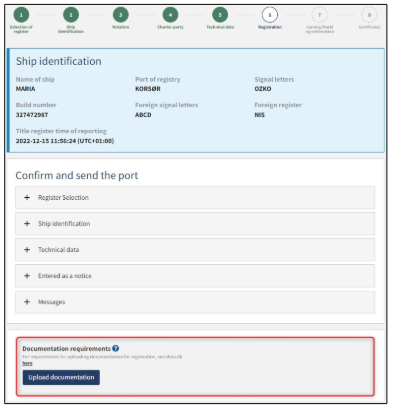Expand Ship identification accordion plus icon

(x=27, y=223)
